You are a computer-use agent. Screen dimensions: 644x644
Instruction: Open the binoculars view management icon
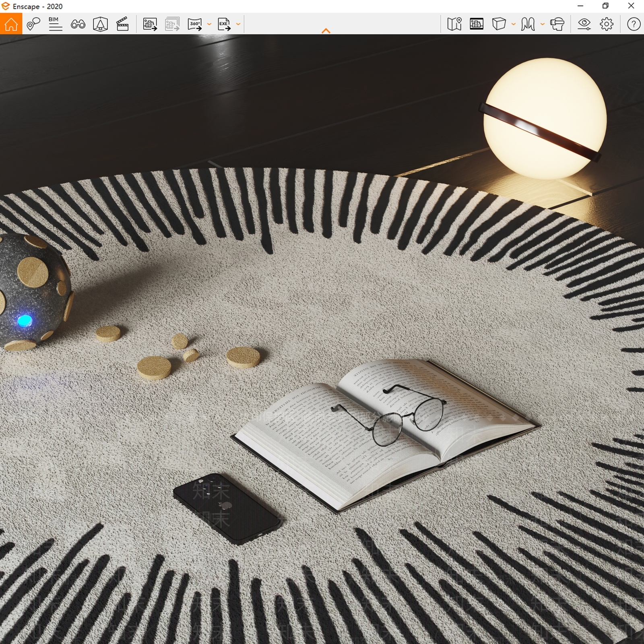pyautogui.click(x=78, y=24)
